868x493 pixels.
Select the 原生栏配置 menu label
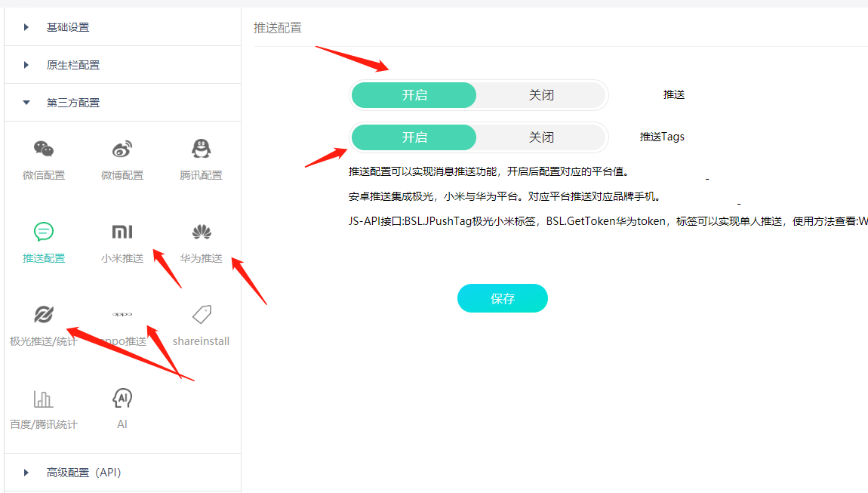[73, 65]
